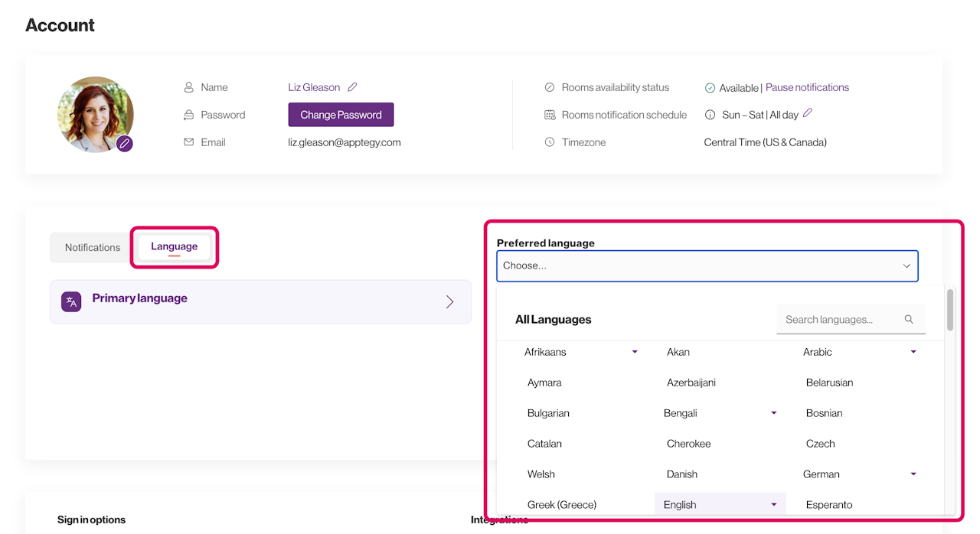980x534 pixels.
Task: Switch to the Notifications tab
Action: (93, 248)
